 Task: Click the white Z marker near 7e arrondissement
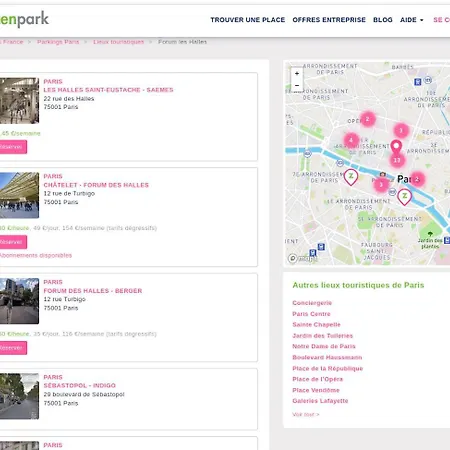point(351,177)
